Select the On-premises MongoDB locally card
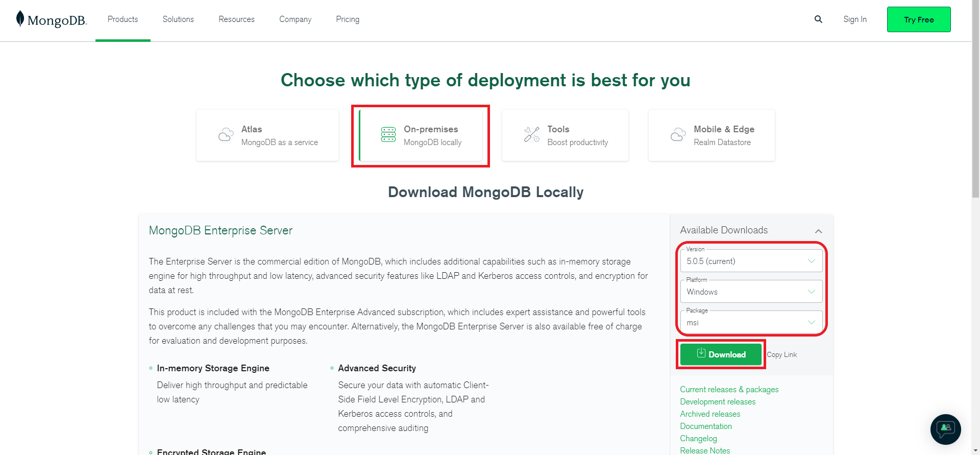This screenshot has width=980, height=455. click(421, 135)
